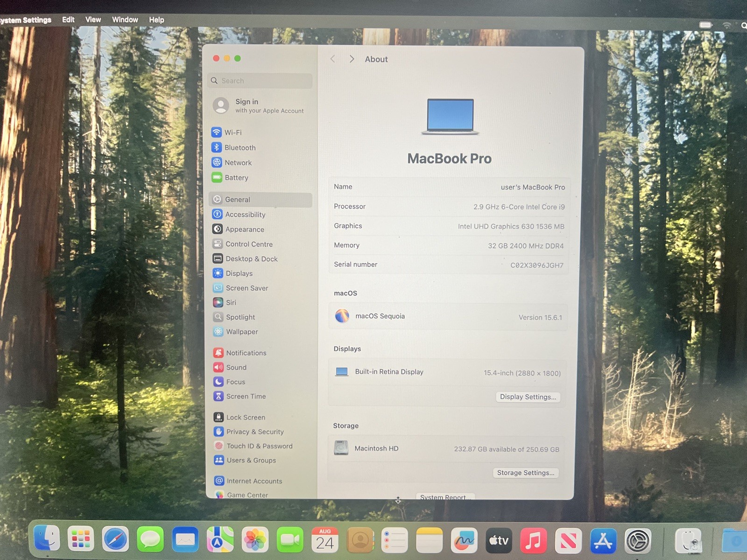Image resolution: width=747 pixels, height=560 pixels.
Task: Open the Window menu
Action: (x=125, y=20)
